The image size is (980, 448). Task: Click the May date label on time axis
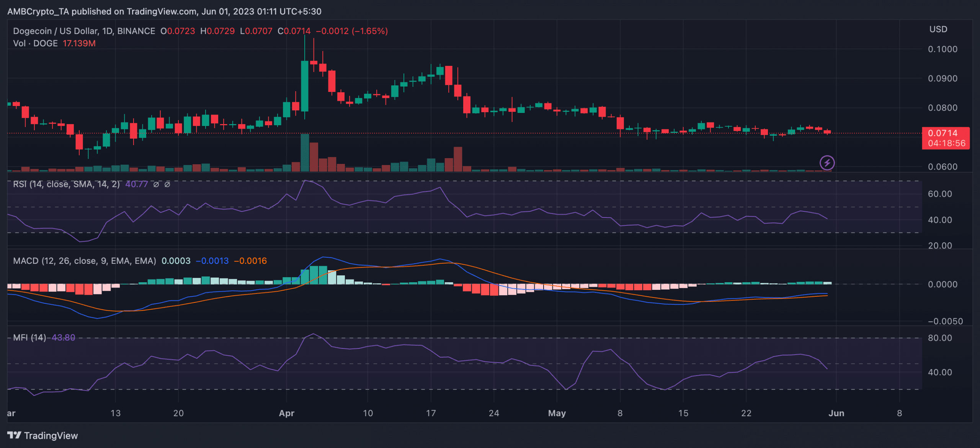(557, 413)
